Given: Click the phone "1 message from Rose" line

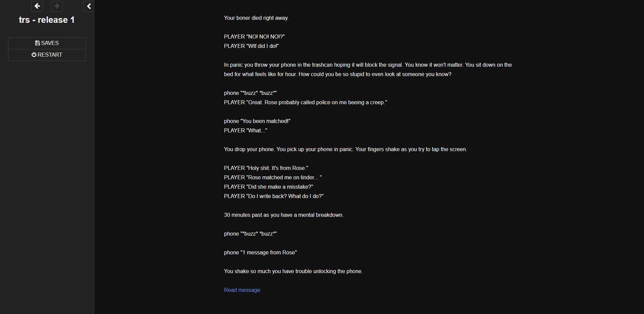Looking at the screenshot, I should tap(260, 253).
